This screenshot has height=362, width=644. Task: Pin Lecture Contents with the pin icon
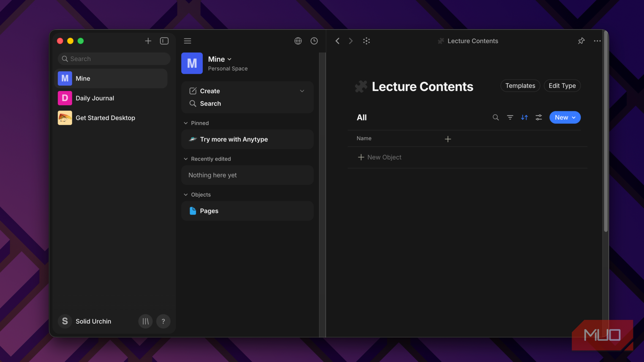pos(581,41)
